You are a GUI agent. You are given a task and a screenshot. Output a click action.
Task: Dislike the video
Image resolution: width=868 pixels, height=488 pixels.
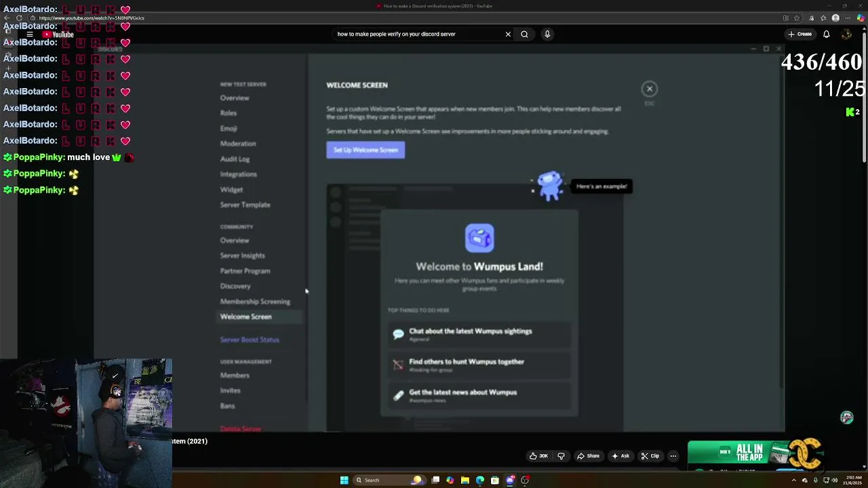pos(561,456)
